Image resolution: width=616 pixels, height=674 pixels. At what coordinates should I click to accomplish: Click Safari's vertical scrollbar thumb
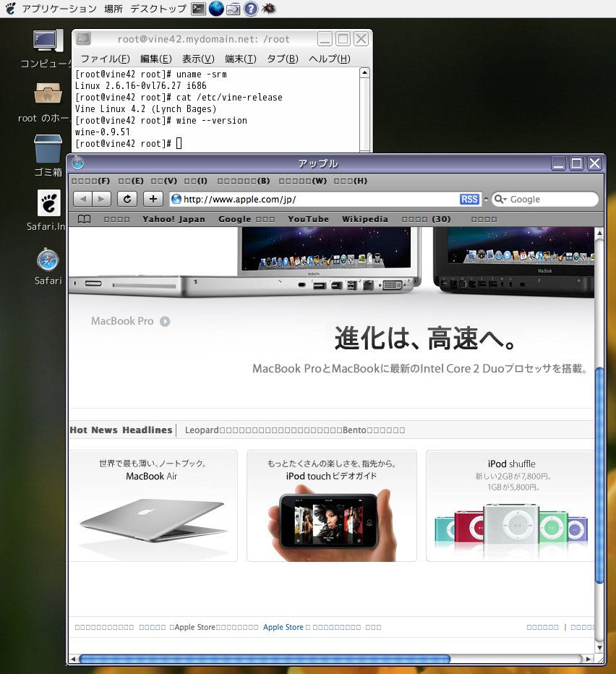pos(599,475)
